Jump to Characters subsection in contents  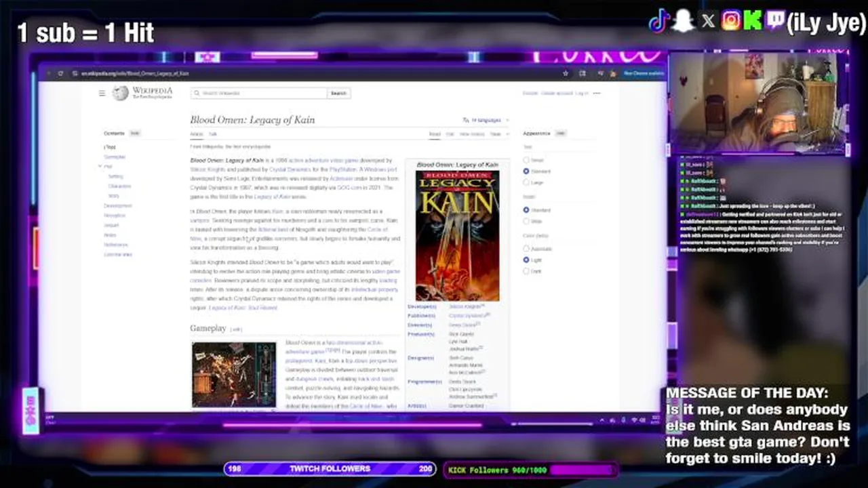[119, 186]
